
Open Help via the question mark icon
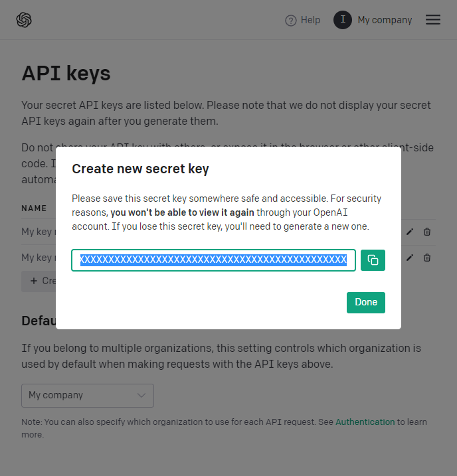pyautogui.click(x=290, y=21)
